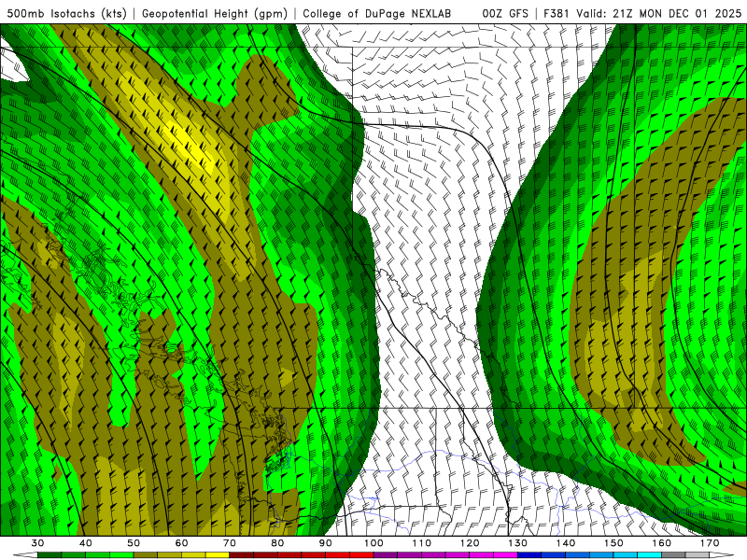Image resolution: width=747 pixels, height=560 pixels.
Task: Click the cyan swatch just left of 160
Action: coord(649,554)
